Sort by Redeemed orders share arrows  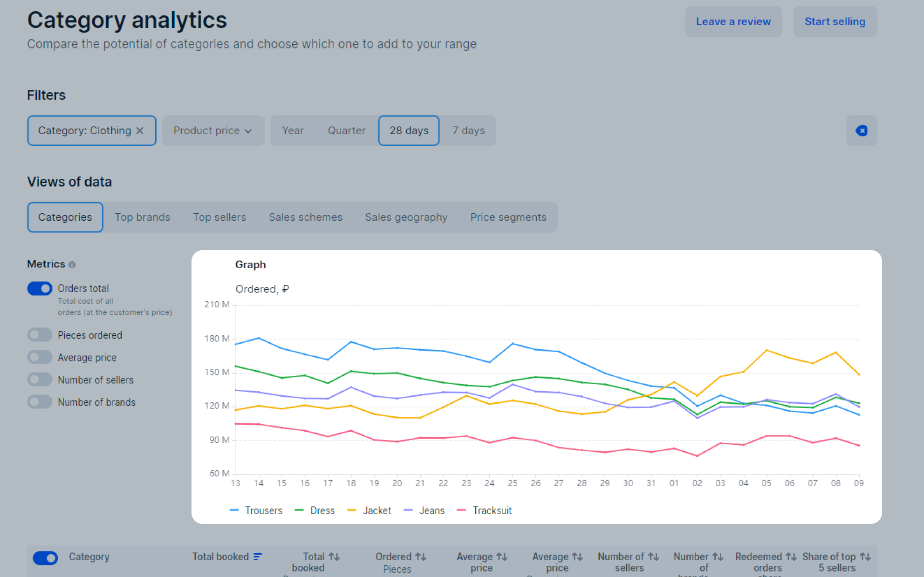[791, 557]
